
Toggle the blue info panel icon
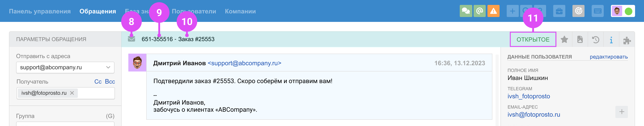pyautogui.click(x=611, y=40)
